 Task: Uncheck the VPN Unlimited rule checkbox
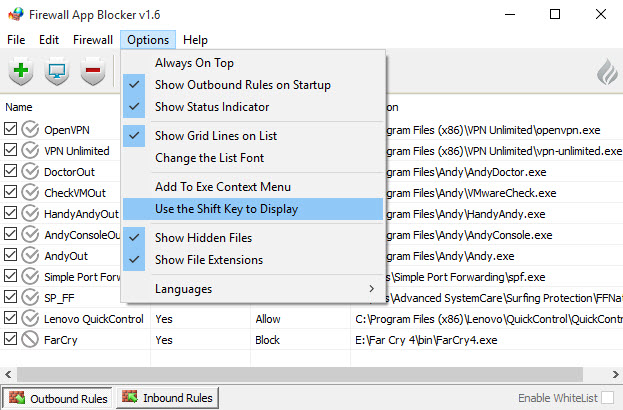(11, 150)
